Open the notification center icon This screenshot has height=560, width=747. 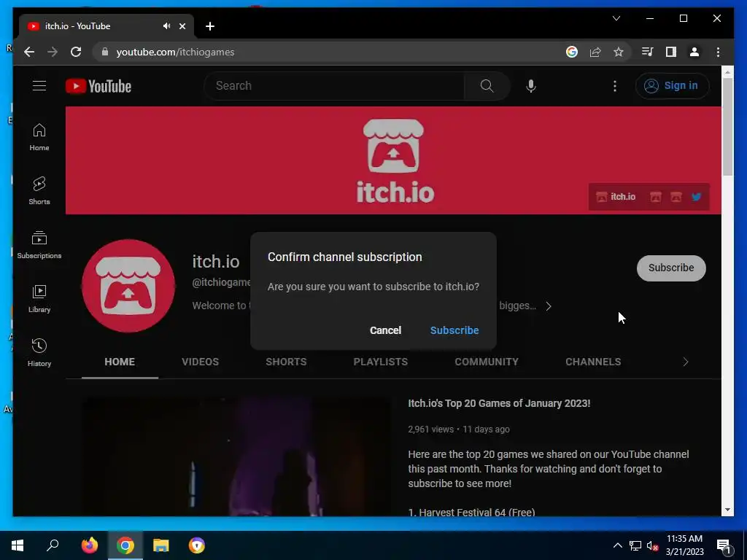click(x=724, y=545)
